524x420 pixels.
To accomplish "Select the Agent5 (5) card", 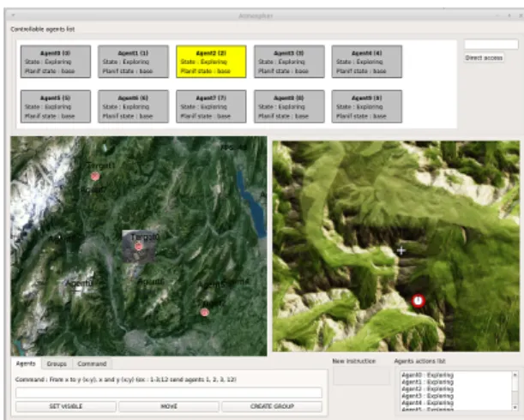I will click(56, 106).
